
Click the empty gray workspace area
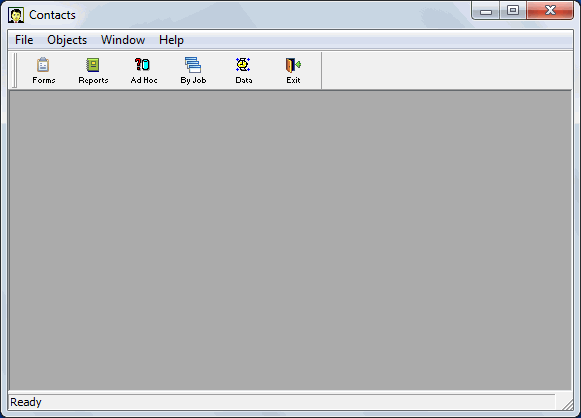coord(290,240)
